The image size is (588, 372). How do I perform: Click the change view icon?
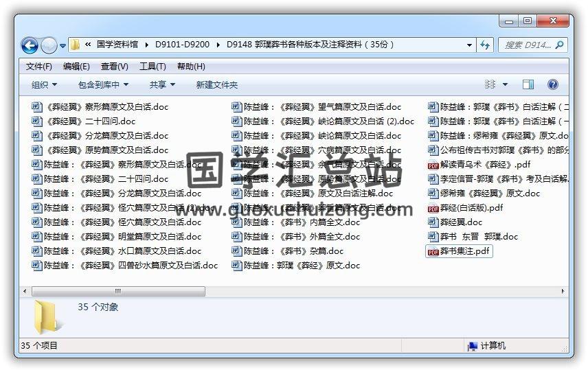tap(490, 84)
